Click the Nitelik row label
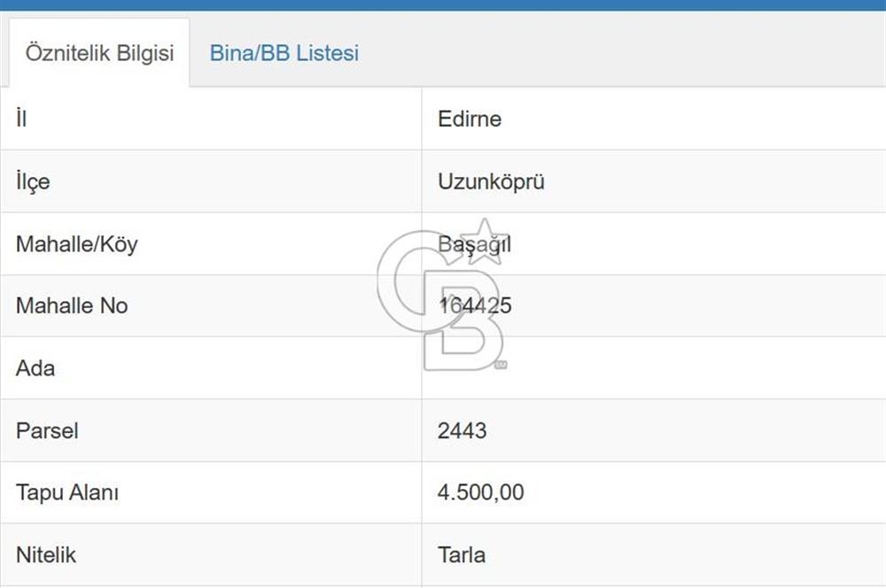 (x=45, y=555)
